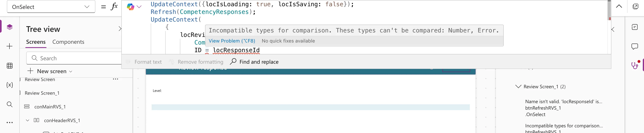Collapse the right pane arrow
This screenshot has height=133, width=644.
613,29
